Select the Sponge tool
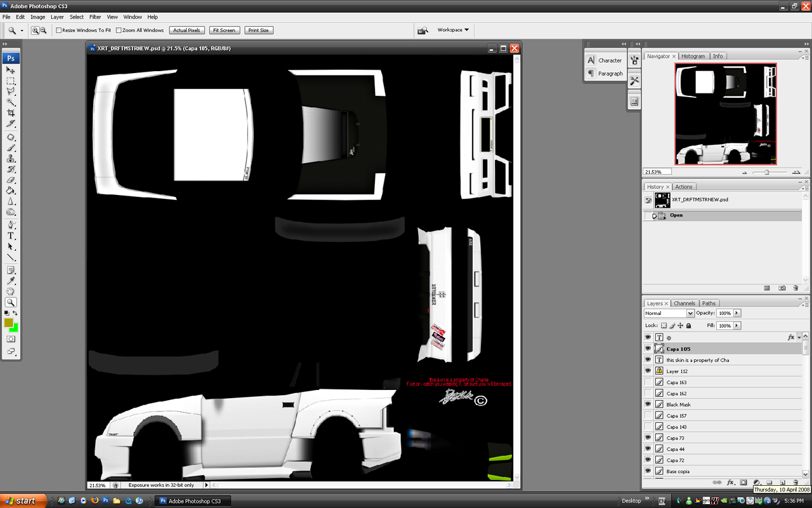Image resolution: width=812 pixels, height=508 pixels. click(11, 212)
